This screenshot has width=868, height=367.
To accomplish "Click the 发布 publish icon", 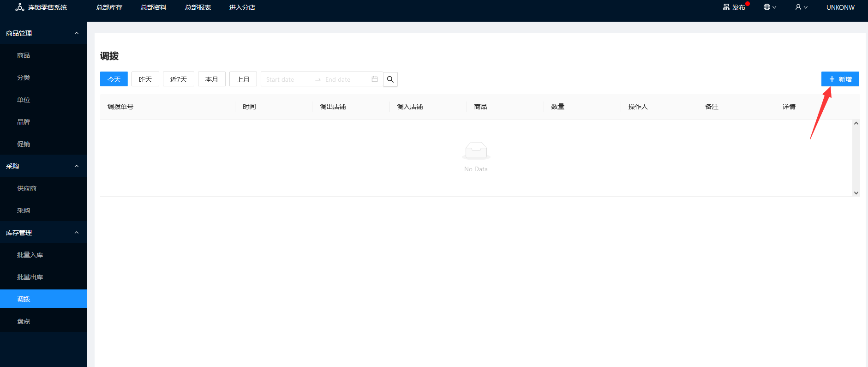I will 726,7.
